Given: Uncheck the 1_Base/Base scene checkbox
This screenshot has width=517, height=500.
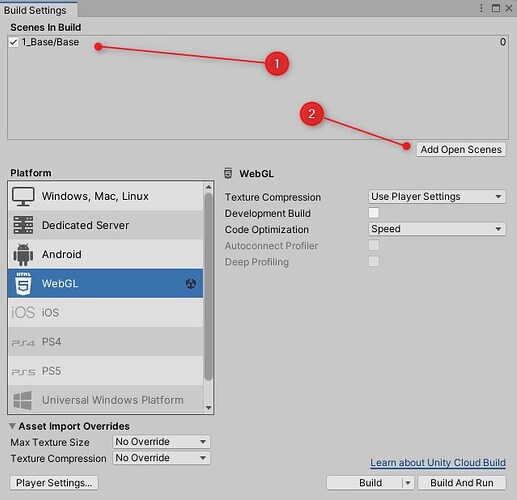Looking at the screenshot, I should (14, 42).
